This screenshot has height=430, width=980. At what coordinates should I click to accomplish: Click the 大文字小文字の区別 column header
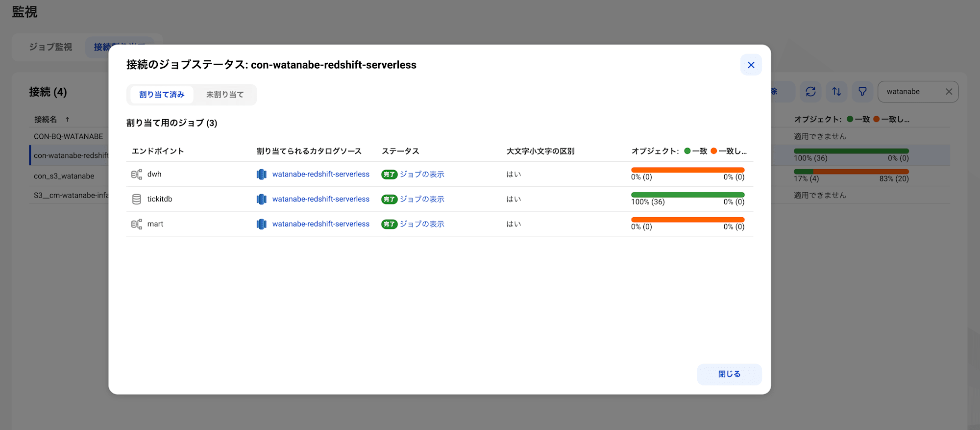540,151
